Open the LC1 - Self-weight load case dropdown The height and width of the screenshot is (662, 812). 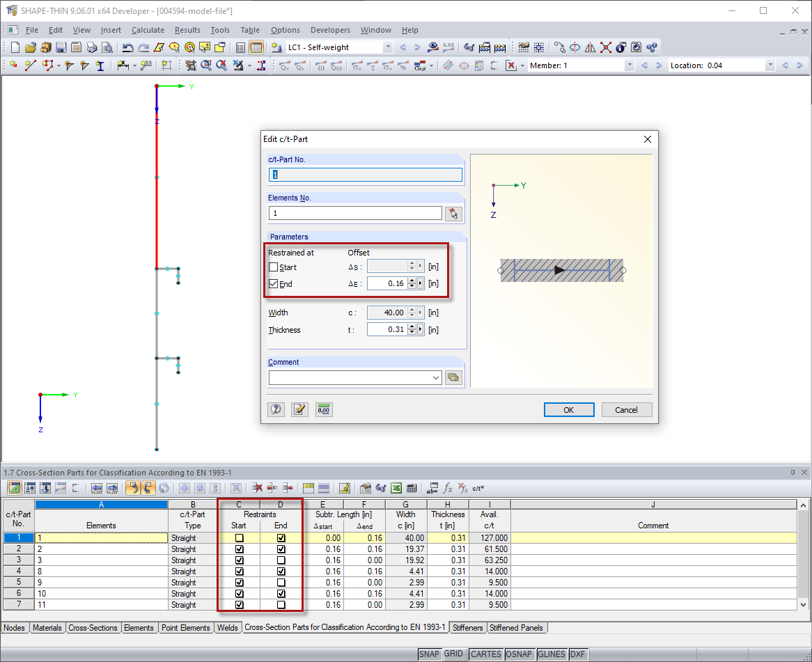(x=389, y=47)
